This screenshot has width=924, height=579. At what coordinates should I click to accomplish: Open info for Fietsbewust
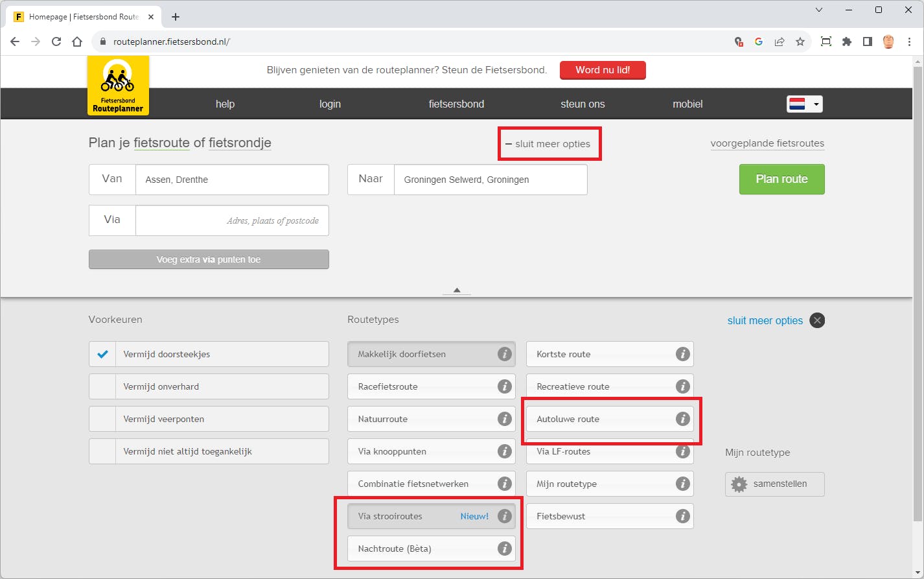pyautogui.click(x=682, y=516)
